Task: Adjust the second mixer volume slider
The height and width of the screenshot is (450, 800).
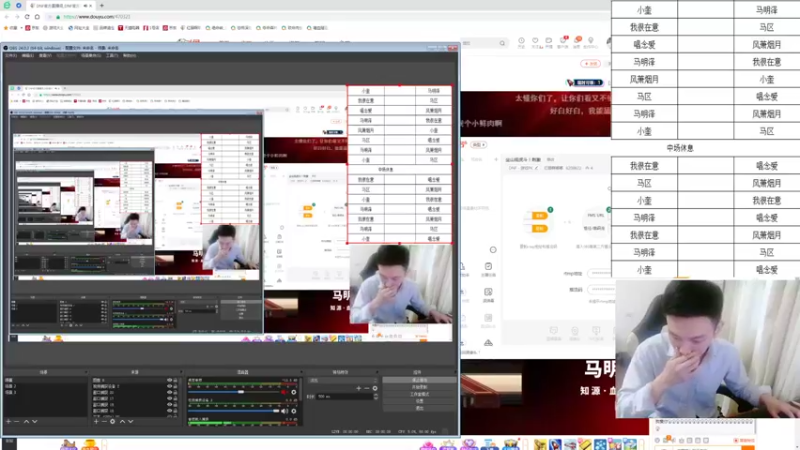Action: click(x=276, y=411)
